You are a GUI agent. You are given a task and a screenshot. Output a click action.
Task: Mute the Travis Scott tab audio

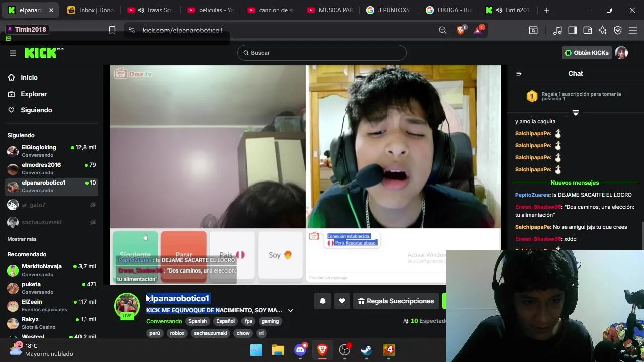click(x=141, y=10)
